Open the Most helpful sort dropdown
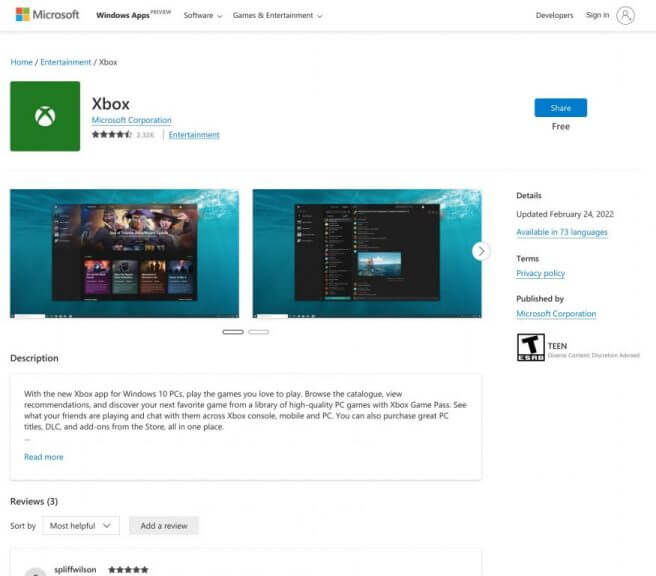The width and height of the screenshot is (656, 576). pos(80,525)
